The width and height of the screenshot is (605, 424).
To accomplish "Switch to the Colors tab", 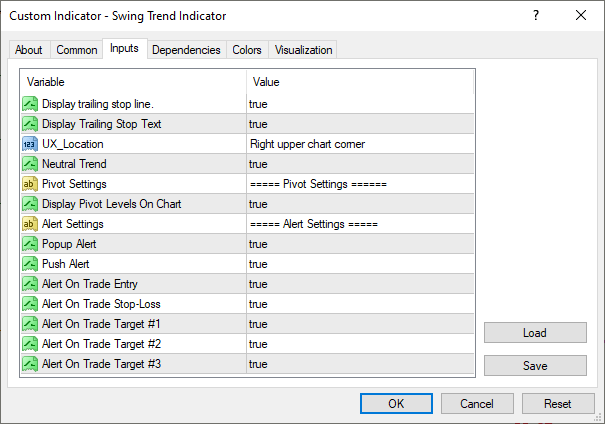I will click(x=247, y=50).
